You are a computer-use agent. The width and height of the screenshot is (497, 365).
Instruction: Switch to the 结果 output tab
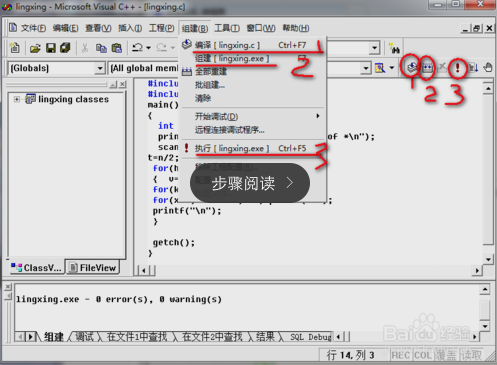click(265, 337)
